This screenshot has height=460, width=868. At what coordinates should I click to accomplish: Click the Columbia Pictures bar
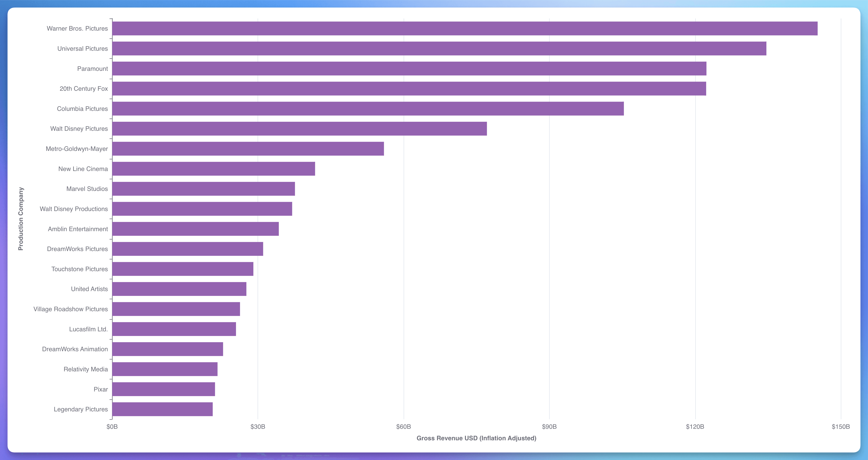pyautogui.click(x=368, y=109)
